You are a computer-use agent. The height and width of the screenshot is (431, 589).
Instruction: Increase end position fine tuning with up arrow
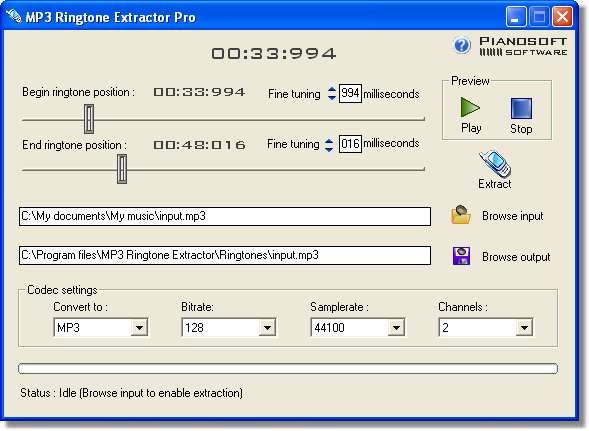tap(329, 141)
